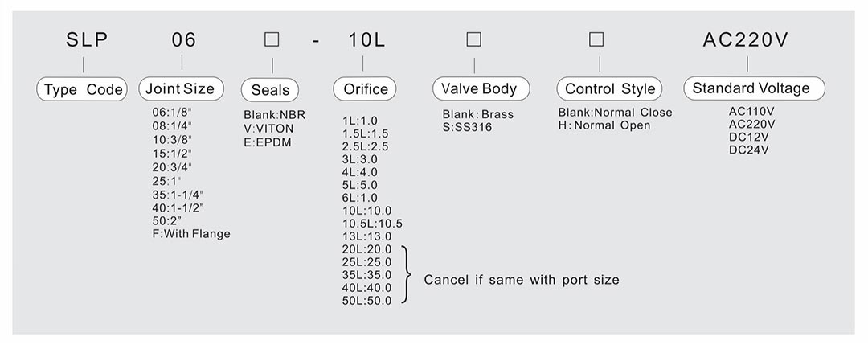Click the empty box above Control Style
868x345 pixels.
tap(596, 39)
